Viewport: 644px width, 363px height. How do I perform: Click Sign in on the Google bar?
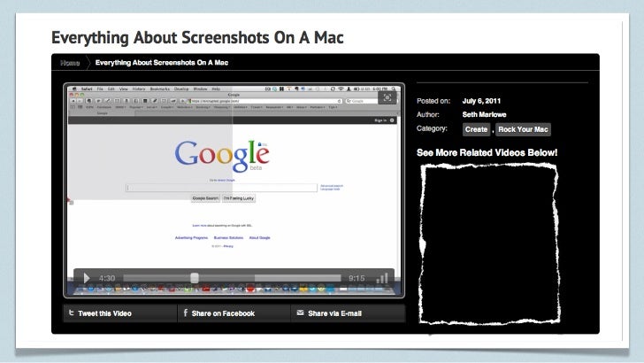click(x=380, y=120)
